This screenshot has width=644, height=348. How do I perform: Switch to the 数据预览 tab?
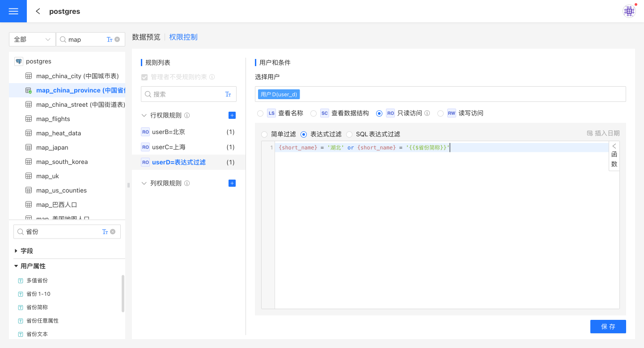(x=146, y=37)
